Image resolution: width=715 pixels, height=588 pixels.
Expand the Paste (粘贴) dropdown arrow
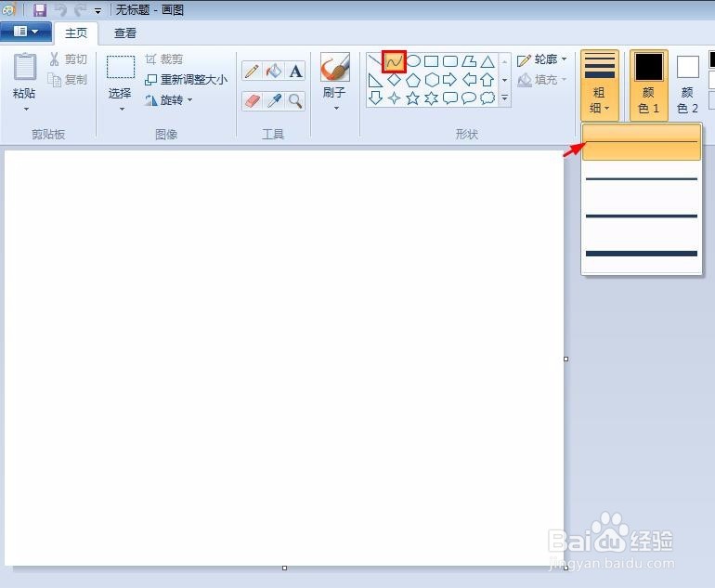pos(26,109)
